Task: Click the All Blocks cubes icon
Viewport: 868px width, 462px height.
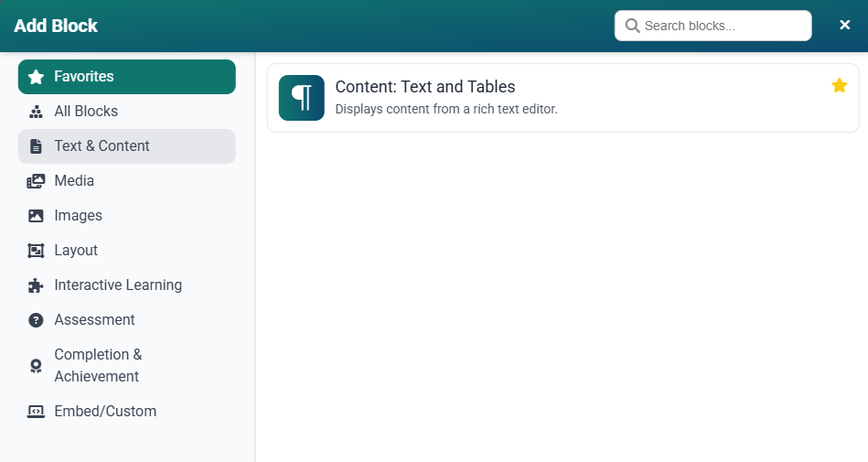Action: point(36,112)
